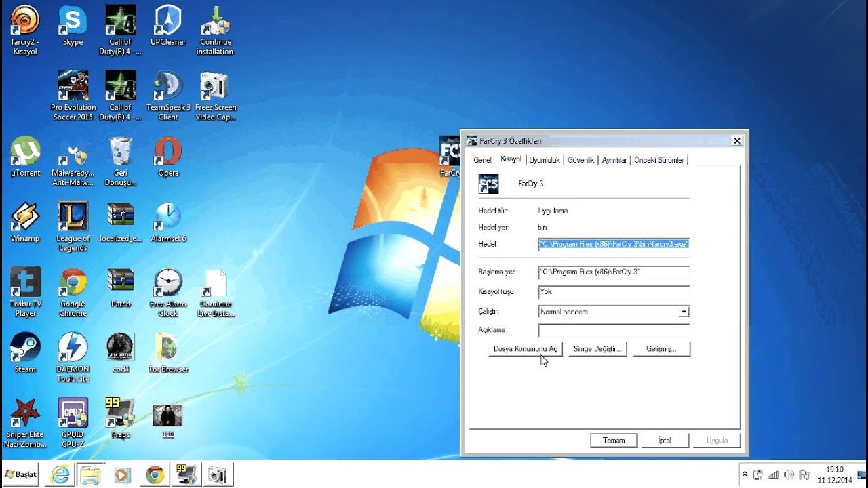
Task: Select the Continue Live Insta... desktop icon
Action: pyautogui.click(x=215, y=292)
